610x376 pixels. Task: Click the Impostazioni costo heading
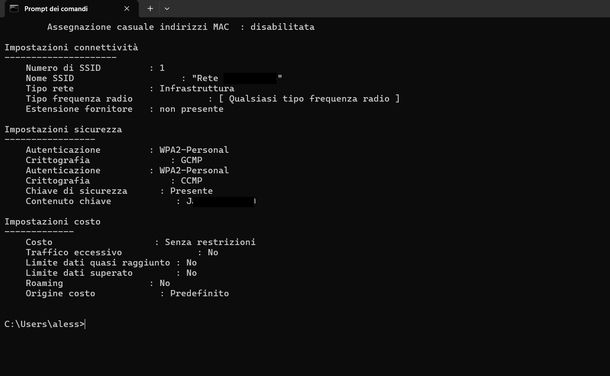click(53, 222)
